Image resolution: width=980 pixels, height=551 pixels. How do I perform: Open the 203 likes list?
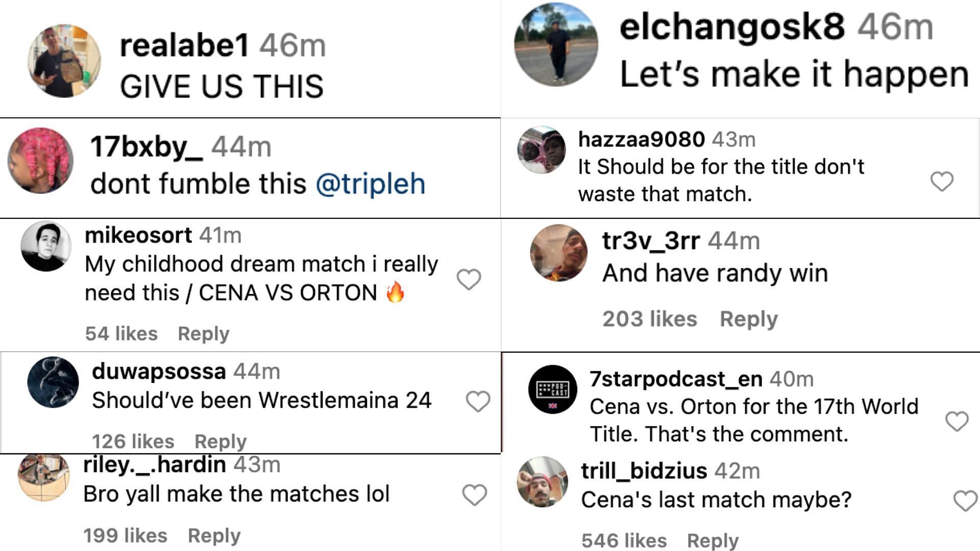point(649,319)
